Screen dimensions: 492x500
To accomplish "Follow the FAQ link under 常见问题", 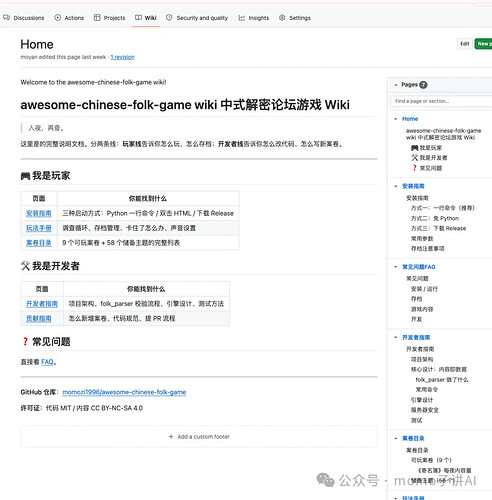I will (47, 362).
